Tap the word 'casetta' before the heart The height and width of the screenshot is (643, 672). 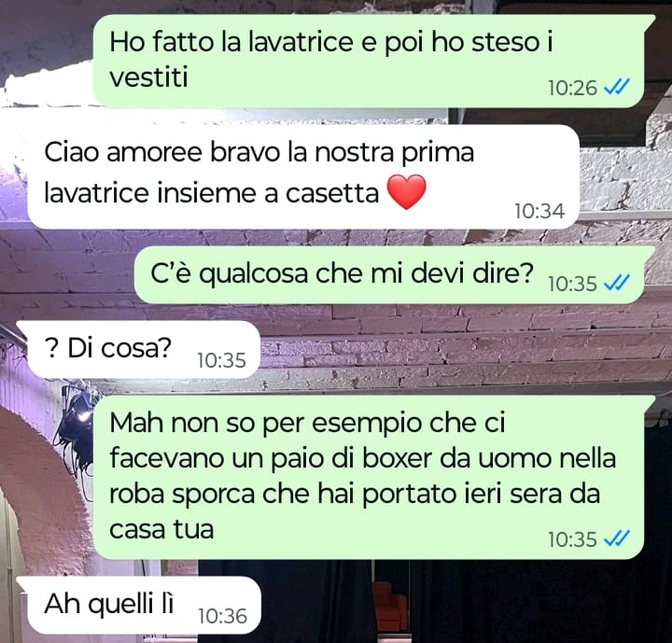[x=332, y=193]
